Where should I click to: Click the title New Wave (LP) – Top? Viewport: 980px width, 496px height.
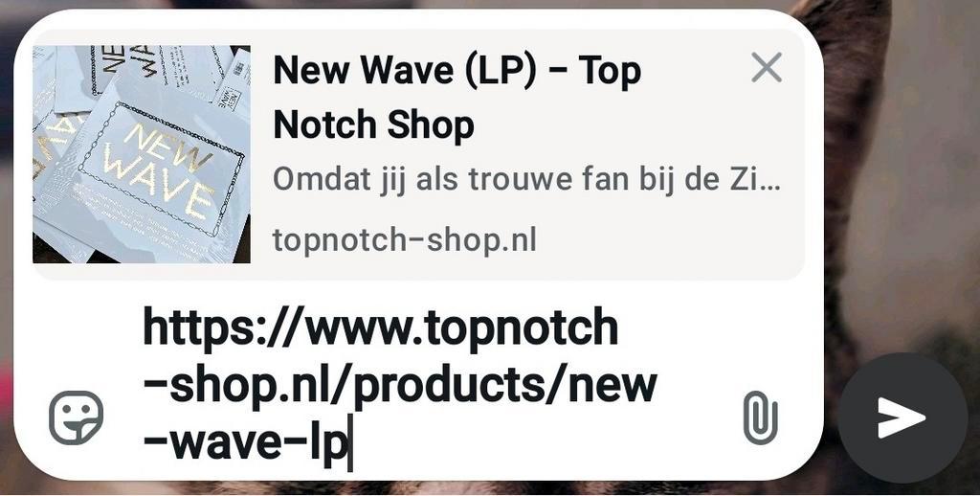(457, 70)
